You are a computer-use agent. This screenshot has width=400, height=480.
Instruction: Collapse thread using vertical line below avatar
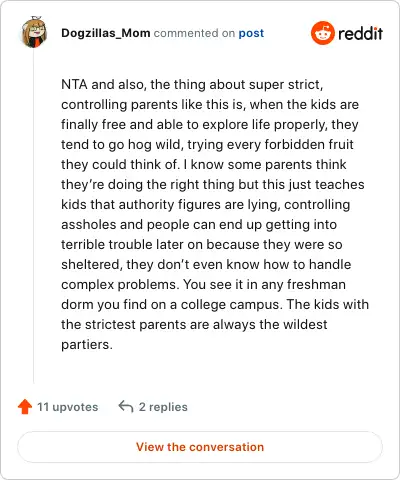click(34, 217)
